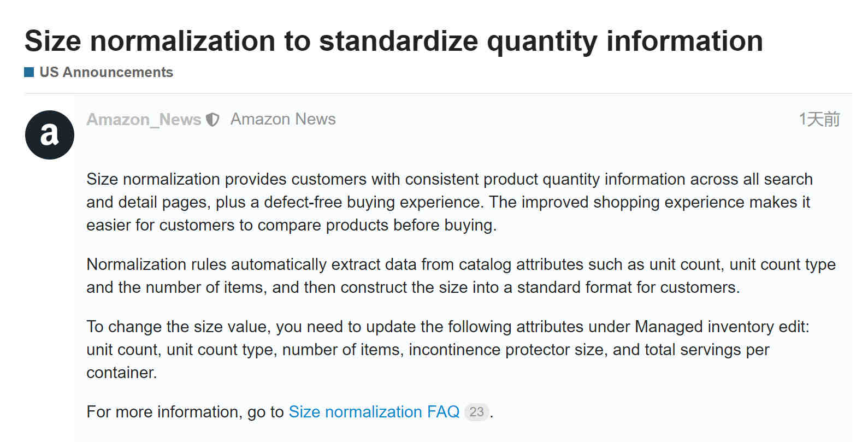Open the Size normalization FAQ link
The width and height of the screenshot is (868, 442).
pyautogui.click(x=374, y=411)
